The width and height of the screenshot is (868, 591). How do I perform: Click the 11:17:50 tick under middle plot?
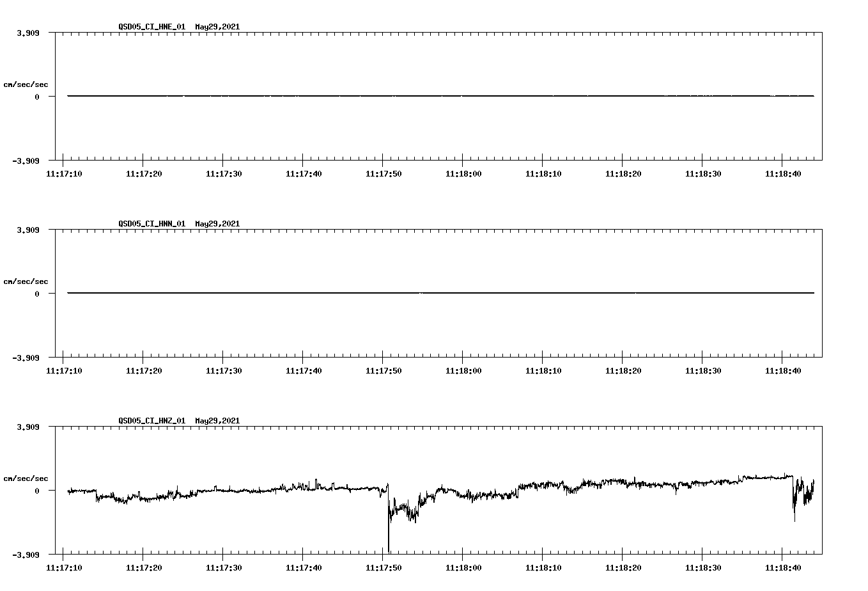[x=384, y=370]
